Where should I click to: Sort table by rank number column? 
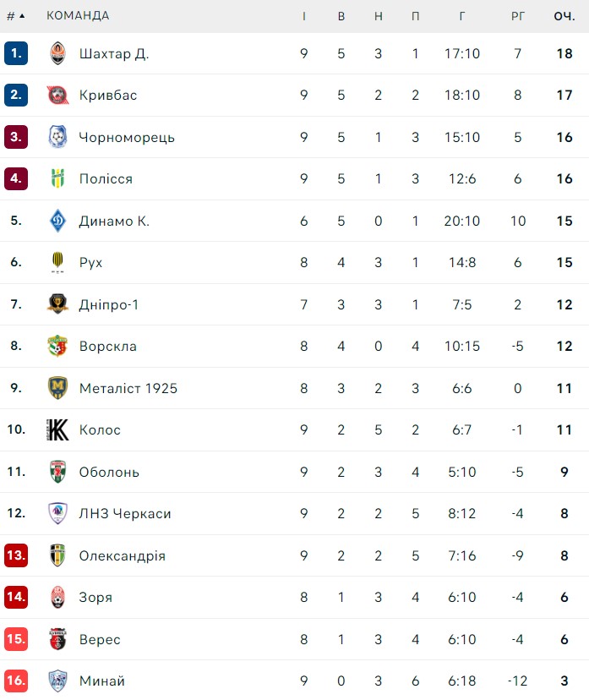click(x=15, y=16)
